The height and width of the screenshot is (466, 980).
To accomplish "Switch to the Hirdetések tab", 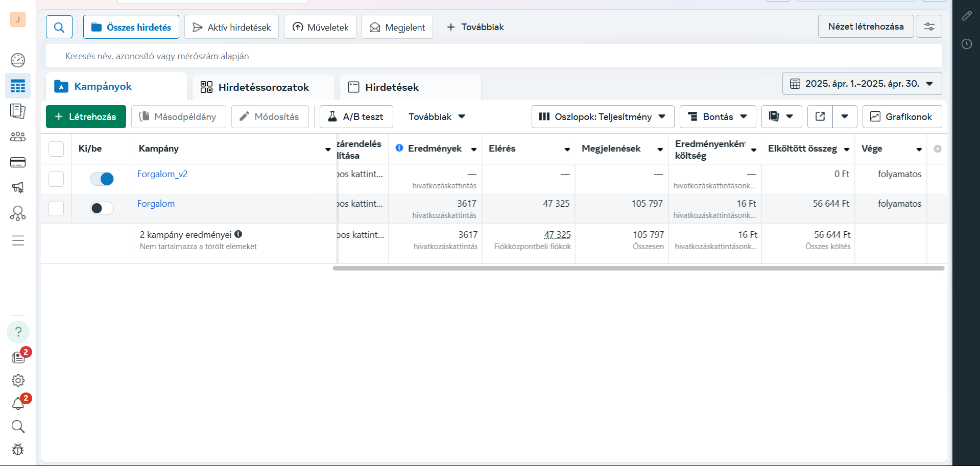I will [x=410, y=87].
